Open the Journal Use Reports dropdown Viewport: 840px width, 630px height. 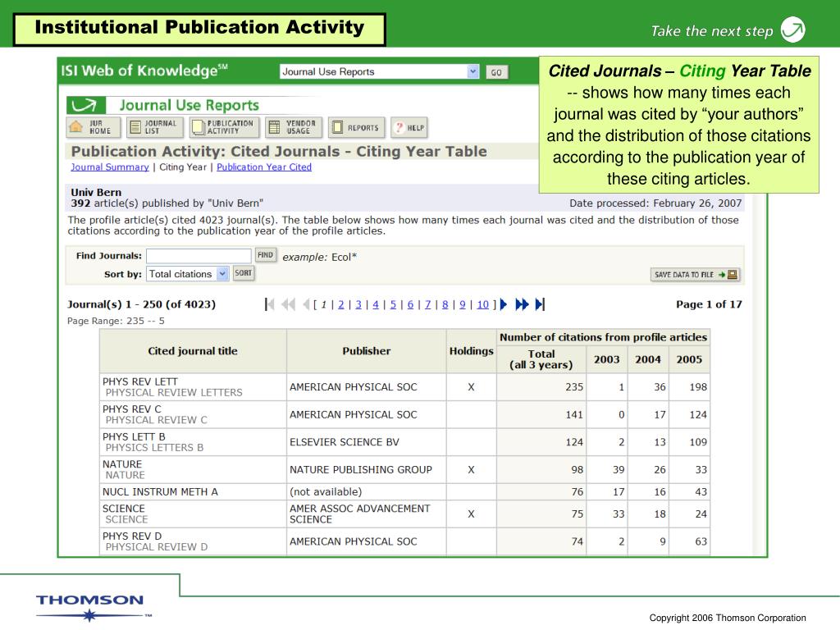pyautogui.click(x=379, y=71)
